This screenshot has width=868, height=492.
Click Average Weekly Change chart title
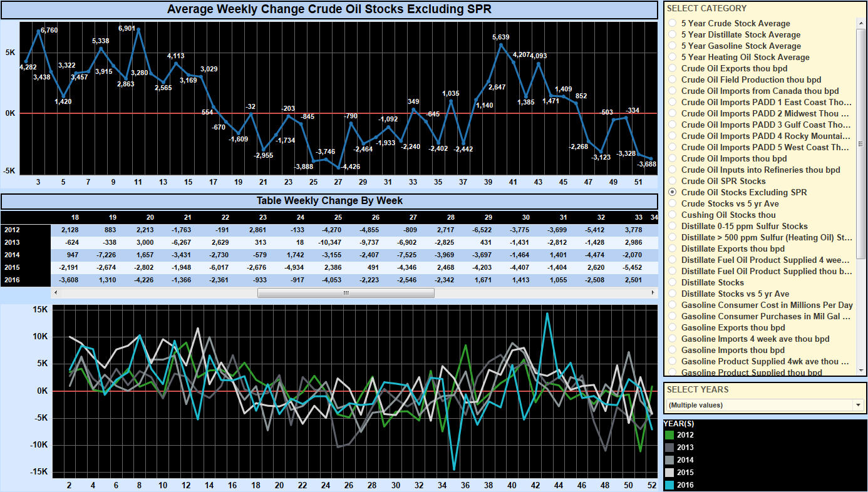click(x=329, y=9)
